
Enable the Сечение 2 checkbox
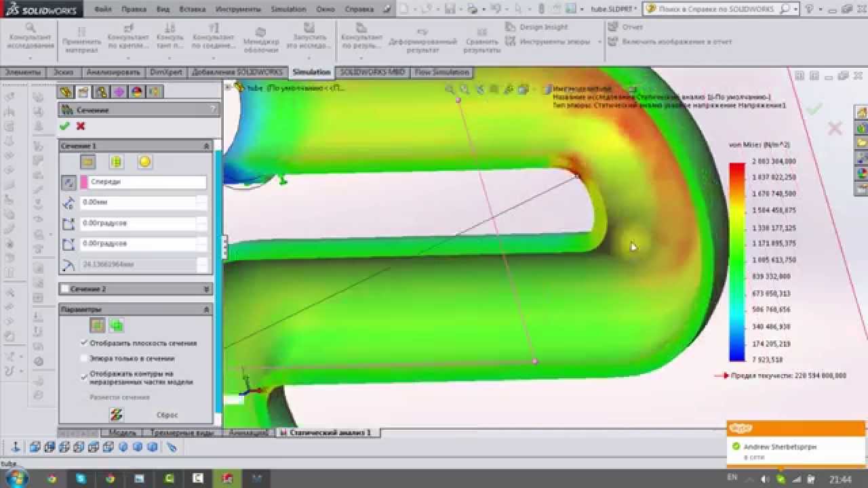pyautogui.click(x=65, y=289)
